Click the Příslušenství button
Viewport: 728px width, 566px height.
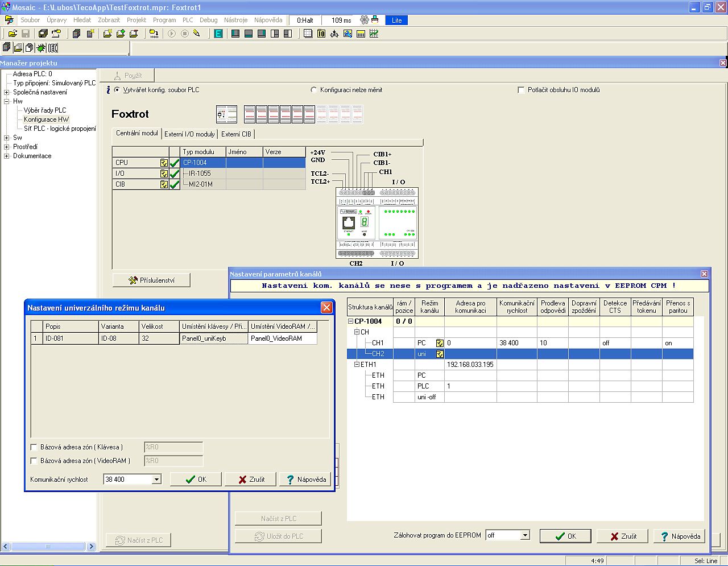[151, 280]
